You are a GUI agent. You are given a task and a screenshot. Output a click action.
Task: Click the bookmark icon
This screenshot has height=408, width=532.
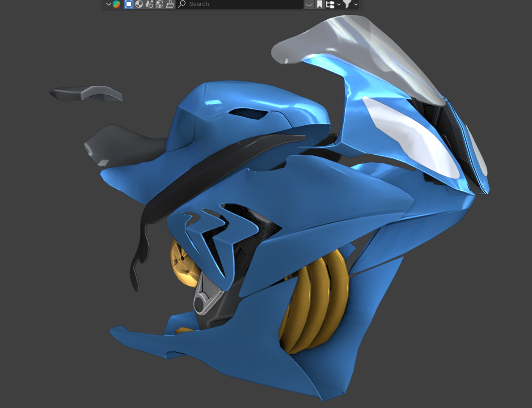click(319, 4)
